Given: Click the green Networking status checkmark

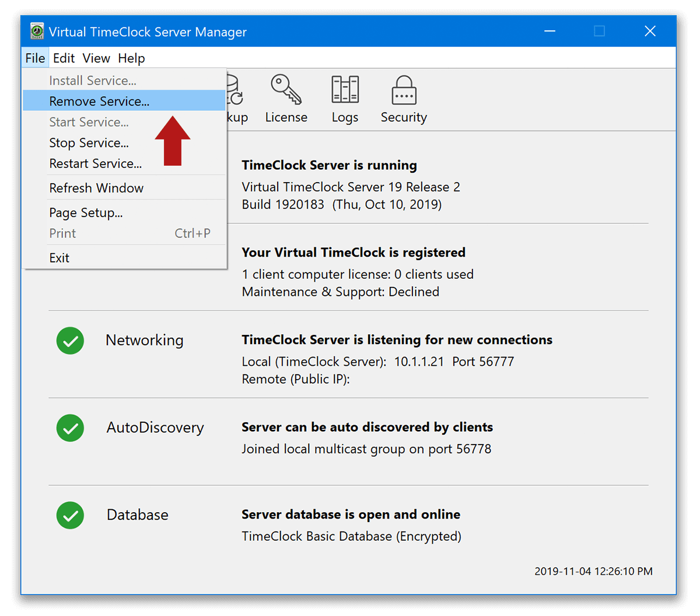Looking at the screenshot, I should tap(70, 341).
